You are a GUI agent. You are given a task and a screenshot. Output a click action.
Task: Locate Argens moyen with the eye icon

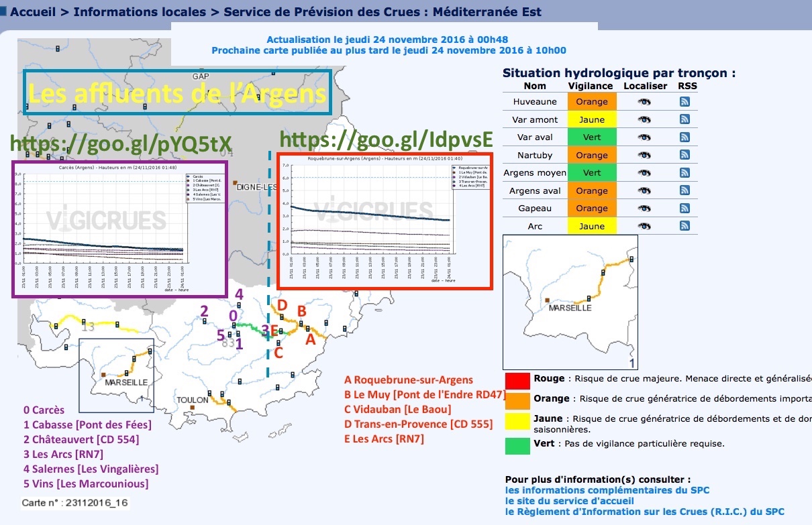pyautogui.click(x=645, y=172)
